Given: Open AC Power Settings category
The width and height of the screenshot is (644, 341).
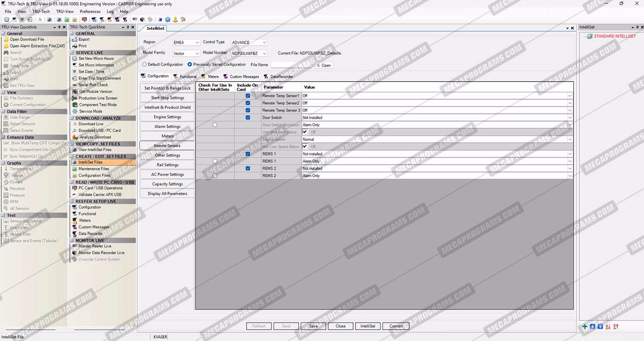Looking at the screenshot, I should [167, 175].
